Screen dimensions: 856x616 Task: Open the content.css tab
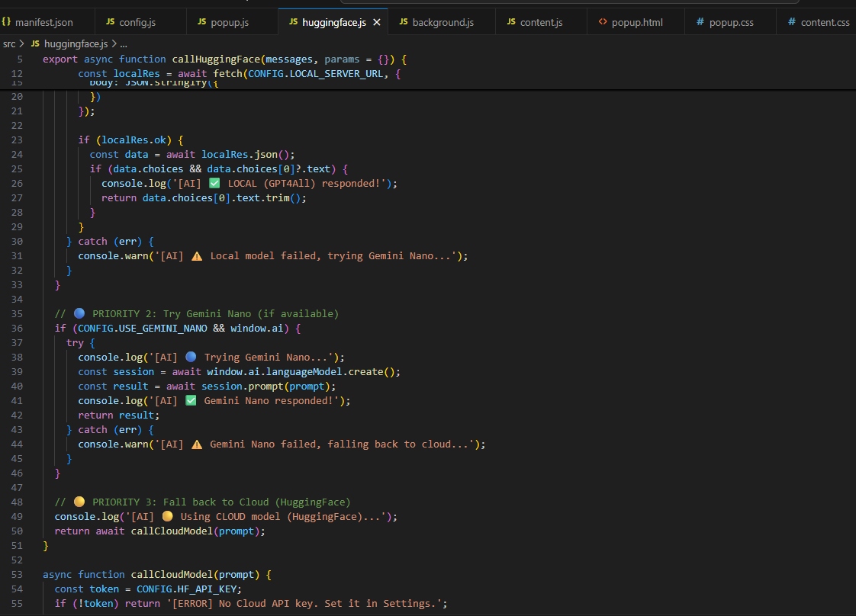point(824,22)
